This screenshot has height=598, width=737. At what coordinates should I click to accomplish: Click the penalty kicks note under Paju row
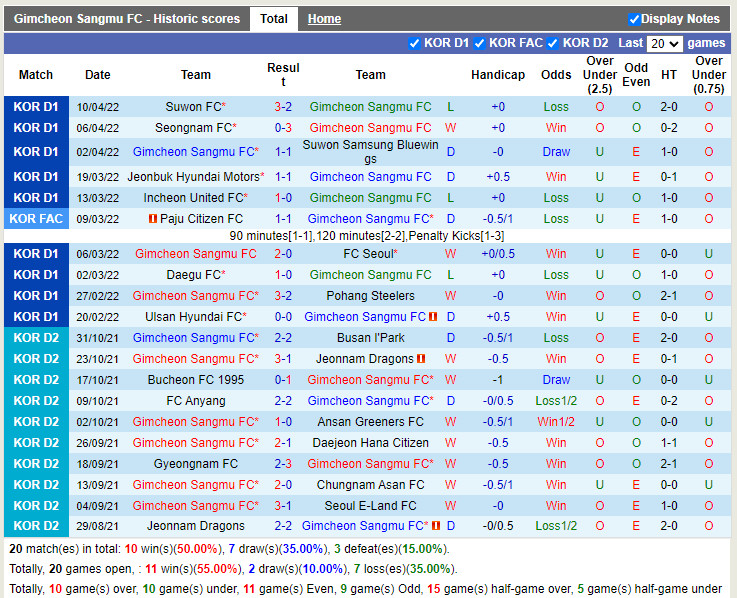[x=367, y=236]
